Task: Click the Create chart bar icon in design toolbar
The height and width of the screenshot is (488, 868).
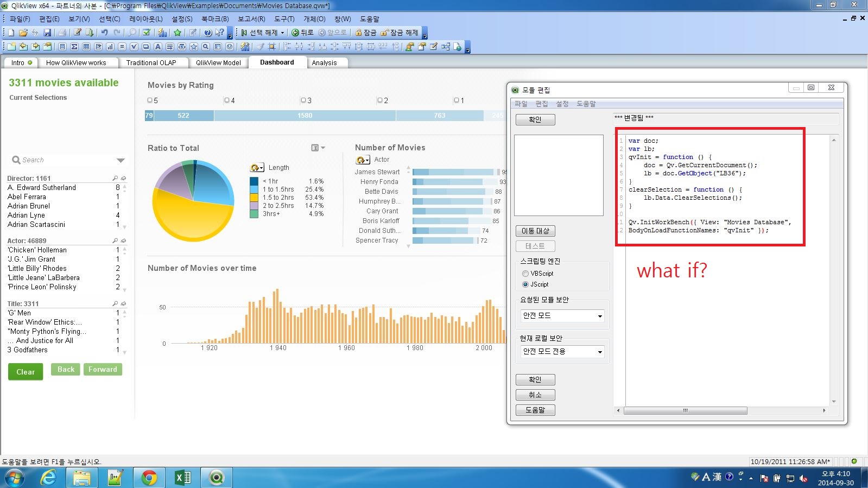Action: pos(110,47)
